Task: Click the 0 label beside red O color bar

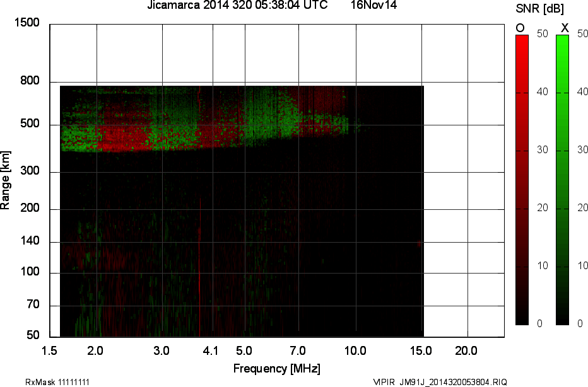Action: pos(539,324)
